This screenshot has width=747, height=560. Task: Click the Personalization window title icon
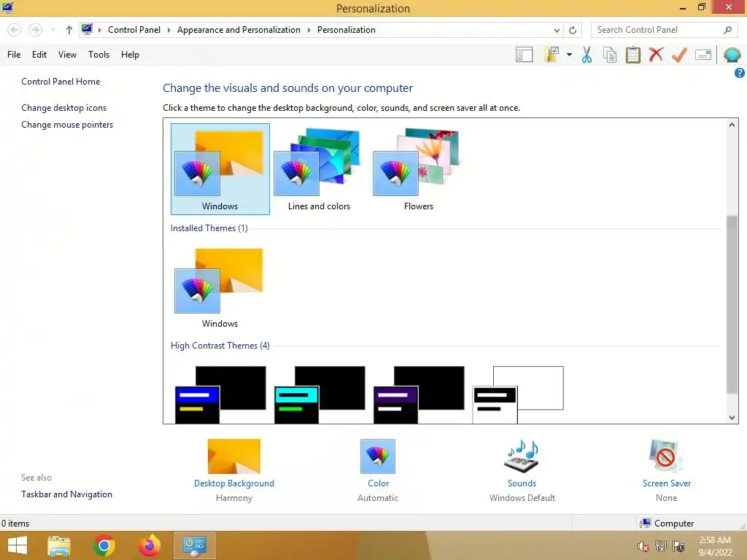[x=7, y=7]
